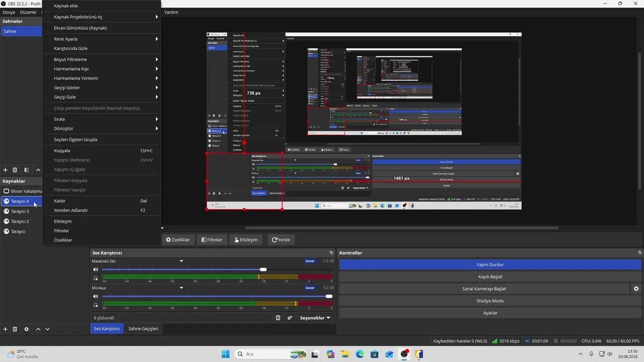This screenshot has height=362, width=644.
Task: Open the Windows Start menu
Action: click(x=225, y=354)
